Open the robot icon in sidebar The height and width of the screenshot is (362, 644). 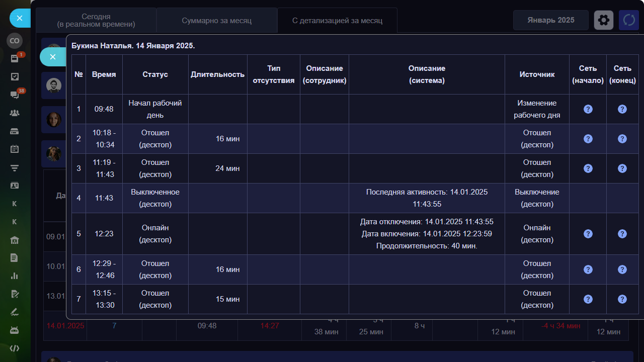[x=15, y=330]
